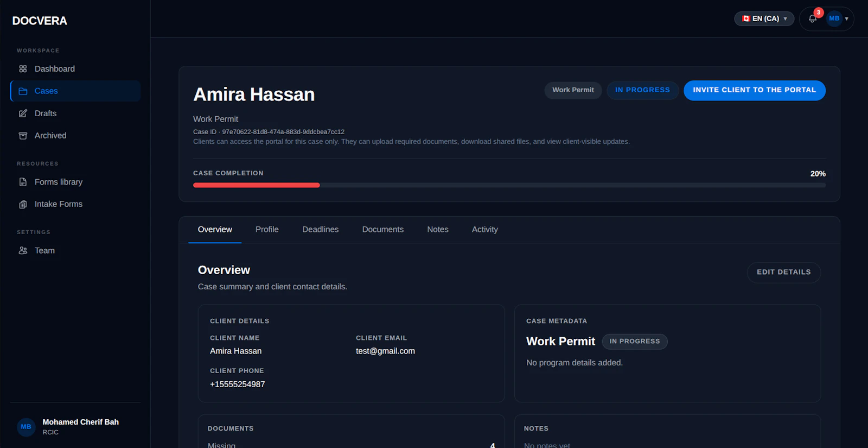Screen dimensions: 868x448
Task: Open Archived cases
Action: point(75,136)
